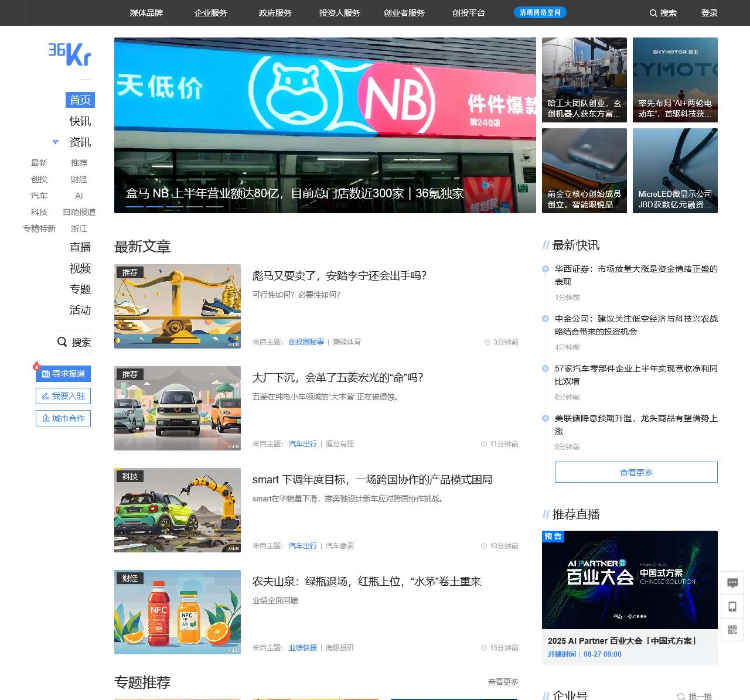
Task: Select second carousel indicator dash
Action: click(x=155, y=206)
